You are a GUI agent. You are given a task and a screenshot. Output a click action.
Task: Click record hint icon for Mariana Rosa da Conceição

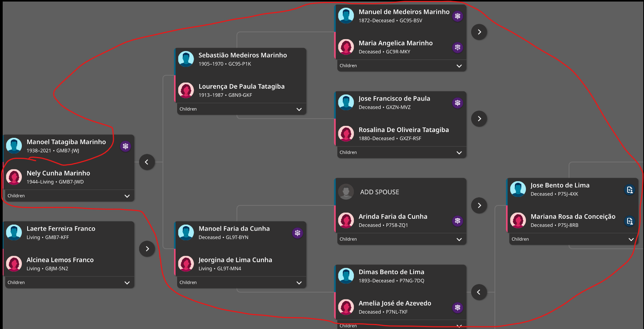pos(629,221)
